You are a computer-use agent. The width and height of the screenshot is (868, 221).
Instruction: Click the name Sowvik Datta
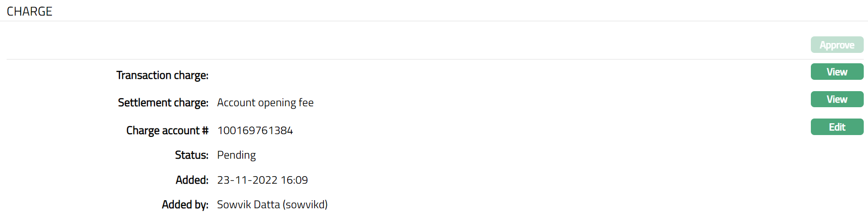[x=248, y=205]
